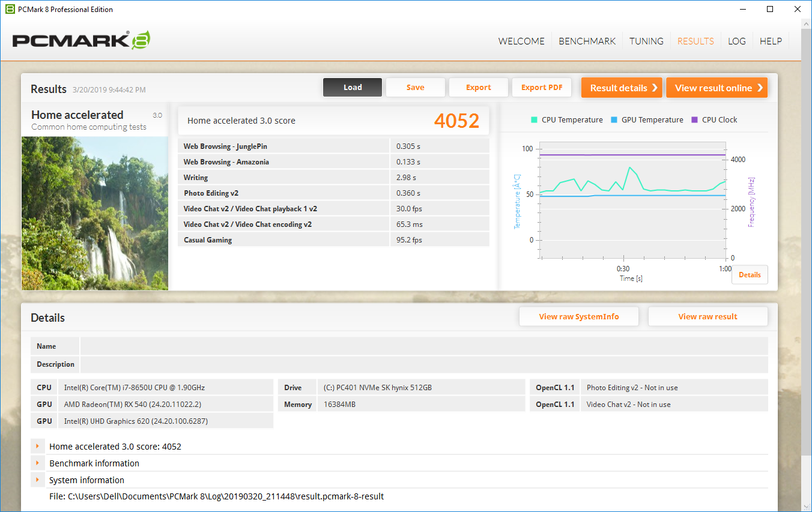
Task: Click the CPU Temperature legend swatch
Action: pyautogui.click(x=534, y=119)
